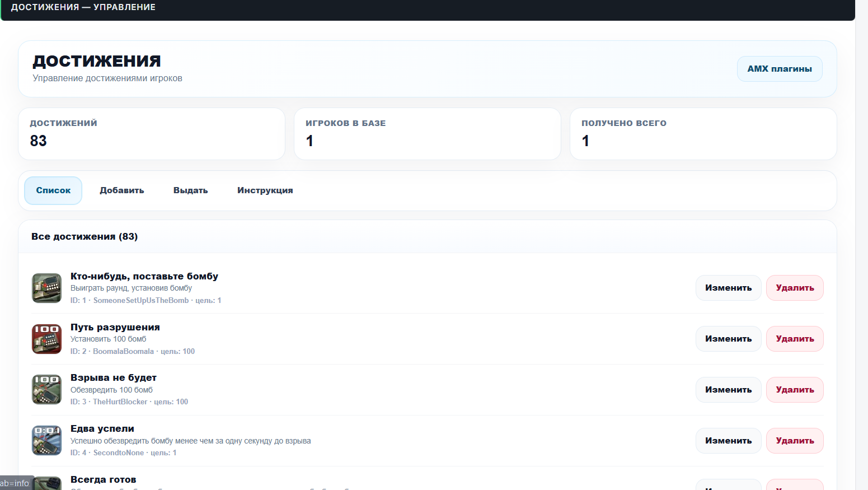Click the title Путь разрушения
The height and width of the screenshot is (490, 868).
115,327
